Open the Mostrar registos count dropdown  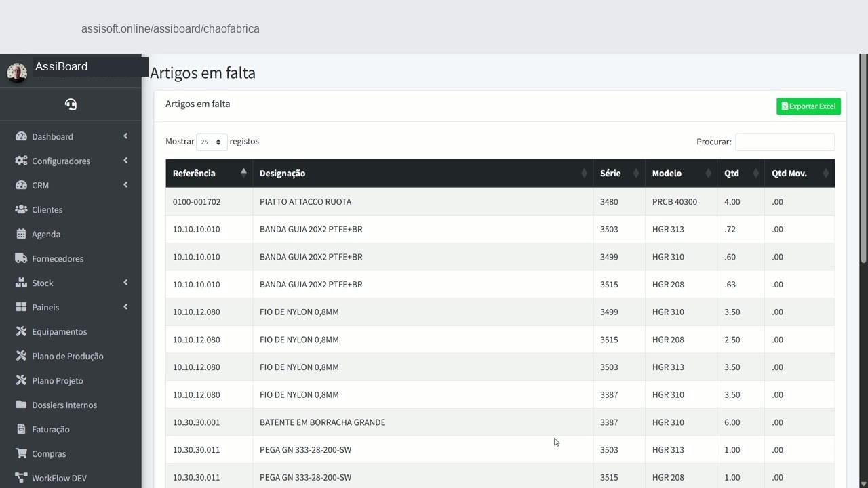(x=212, y=142)
